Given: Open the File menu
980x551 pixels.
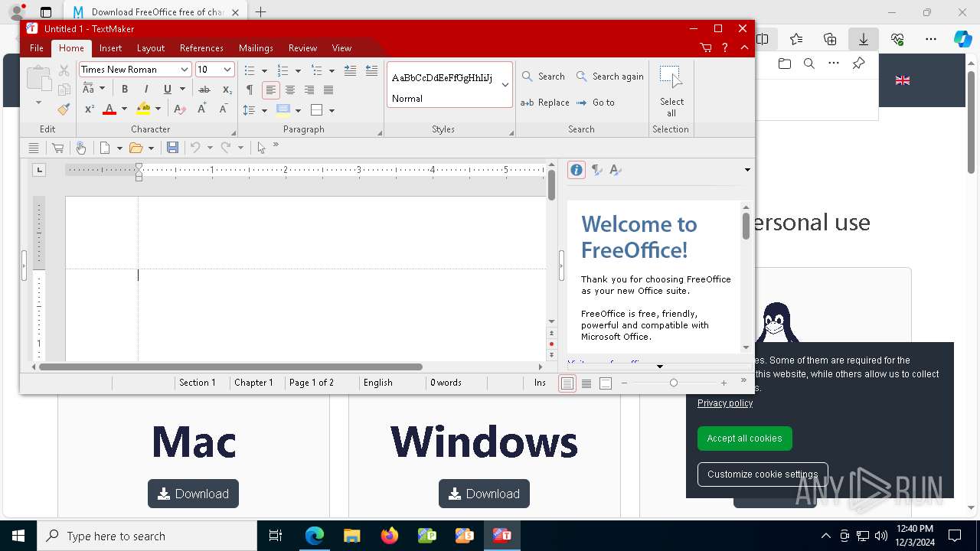Looking at the screenshot, I should 36,47.
